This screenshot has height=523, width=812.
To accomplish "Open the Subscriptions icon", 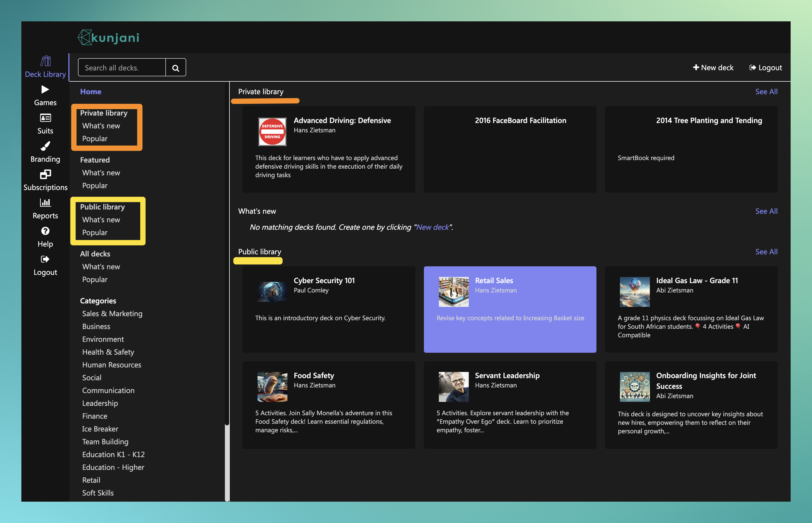I will tap(45, 174).
